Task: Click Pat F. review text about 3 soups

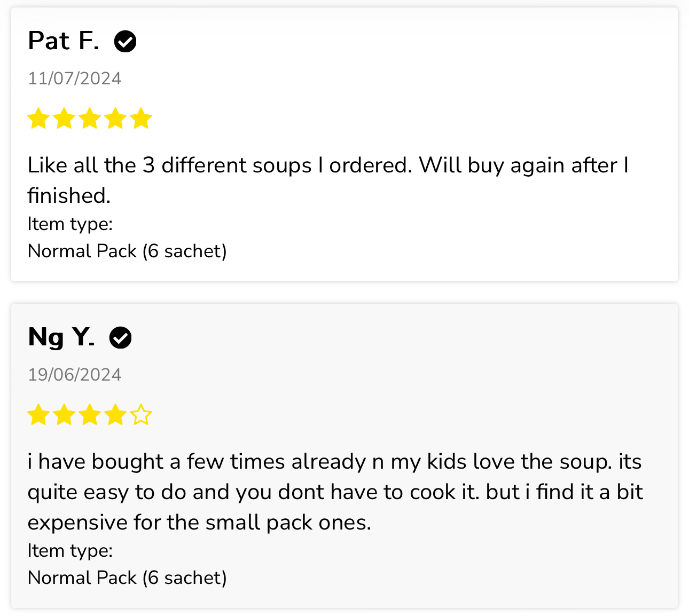Action: [x=328, y=180]
